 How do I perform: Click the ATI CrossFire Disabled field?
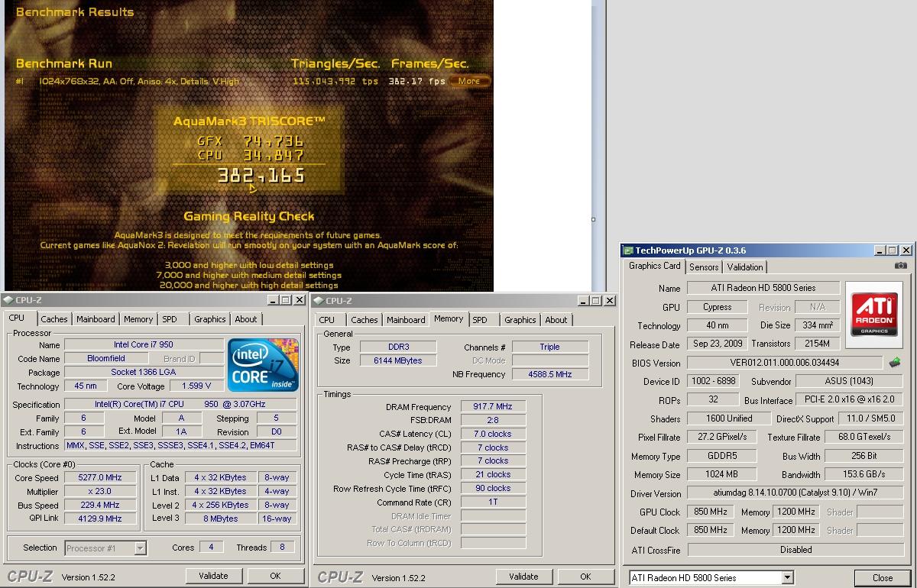tap(795, 549)
